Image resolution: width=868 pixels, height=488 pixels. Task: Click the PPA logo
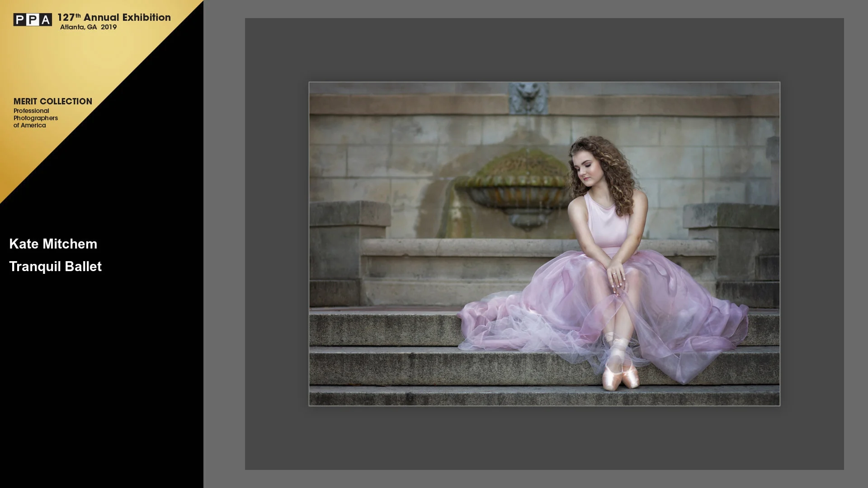click(32, 19)
